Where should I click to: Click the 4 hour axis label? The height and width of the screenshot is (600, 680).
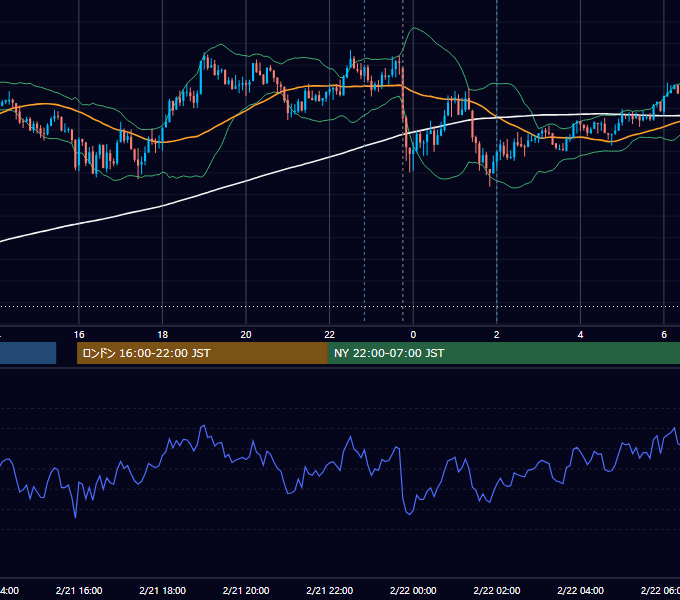pos(580,335)
